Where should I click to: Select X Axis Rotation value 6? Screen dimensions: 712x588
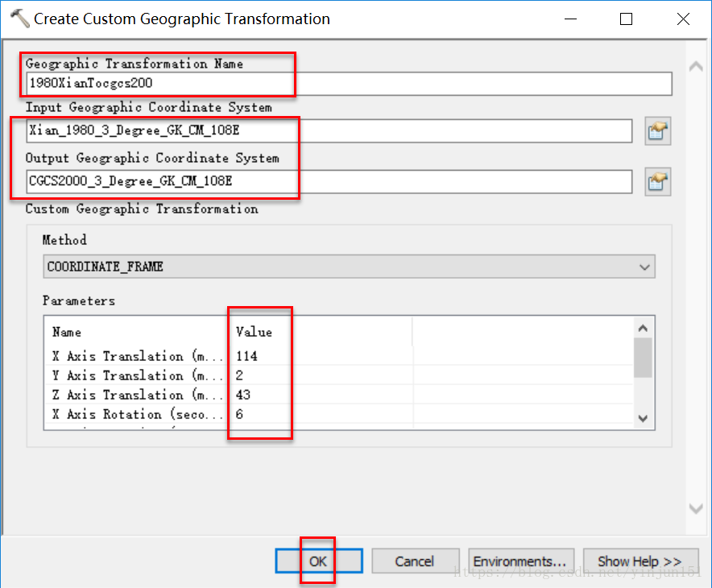coord(239,414)
